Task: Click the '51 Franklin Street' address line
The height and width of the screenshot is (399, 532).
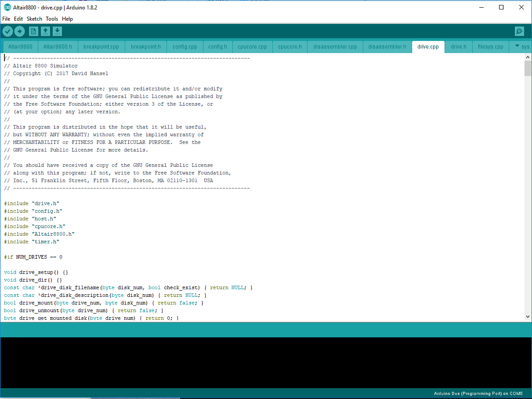Action: pyautogui.click(x=108, y=181)
